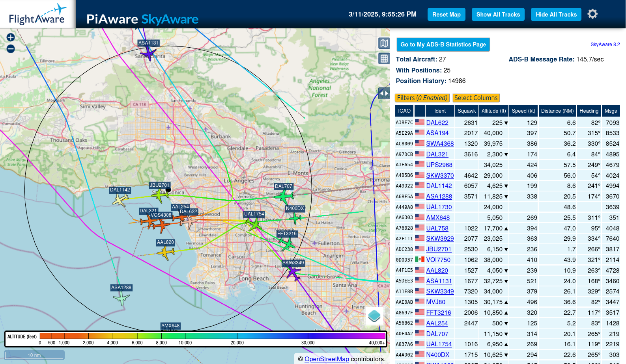Open the N400DX flight link in table
Image resolution: width=626 pixels, height=364 pixels.
click(x=437, y=355)
